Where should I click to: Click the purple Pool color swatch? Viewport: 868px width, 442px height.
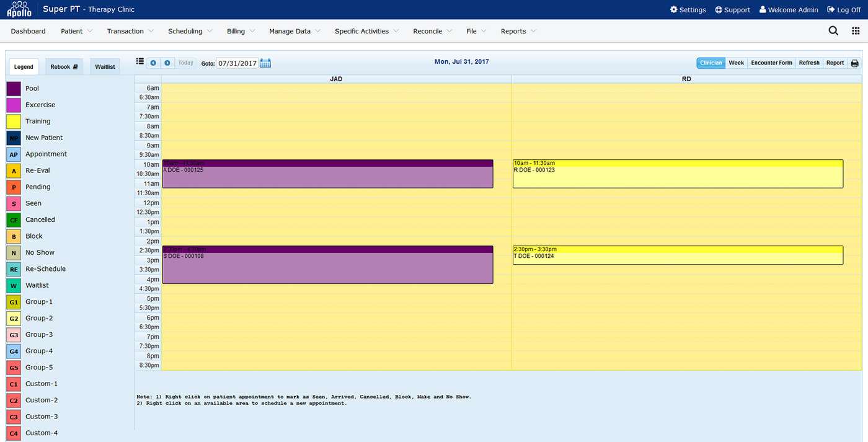[x=14, y=89]
